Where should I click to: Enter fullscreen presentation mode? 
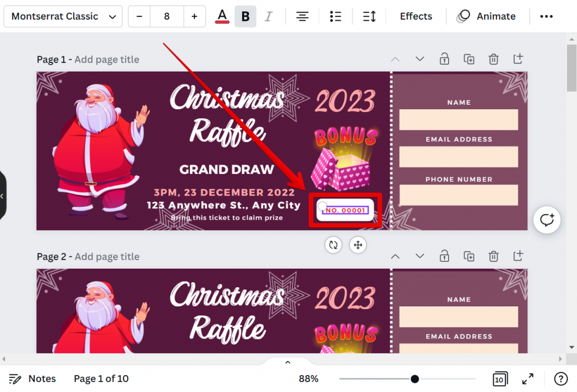pyautogui.click(x=527, y=378)
